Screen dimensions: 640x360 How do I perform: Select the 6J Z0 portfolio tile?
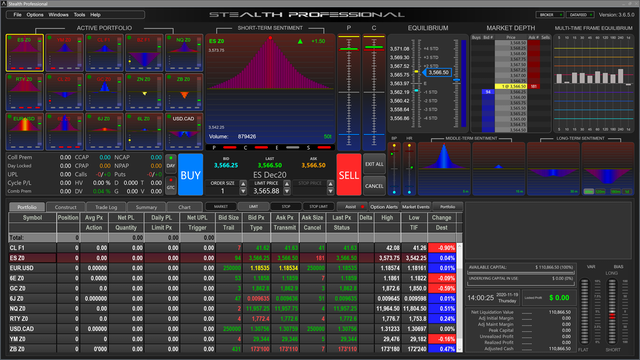[x=104, y=132]
